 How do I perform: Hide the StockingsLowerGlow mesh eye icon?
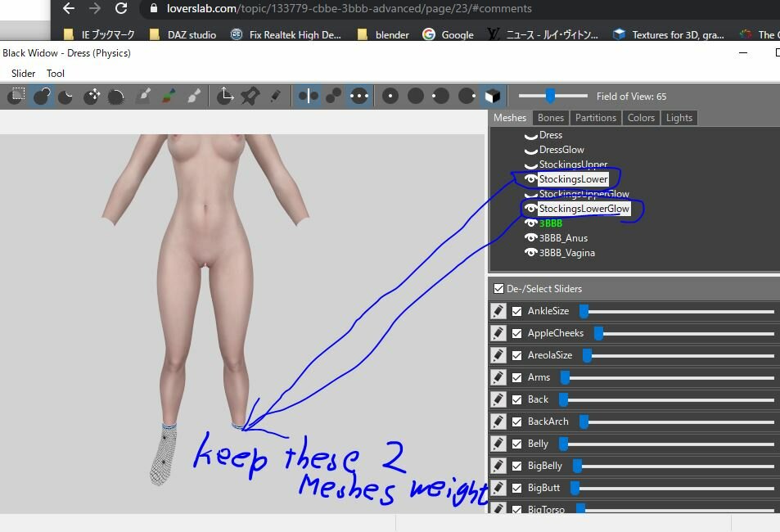point(531,209)
